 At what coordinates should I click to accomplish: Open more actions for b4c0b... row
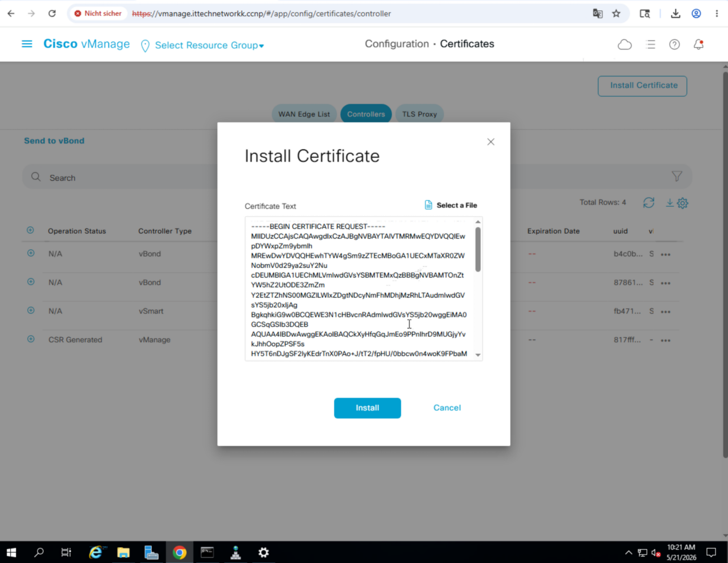coord(665,254)
